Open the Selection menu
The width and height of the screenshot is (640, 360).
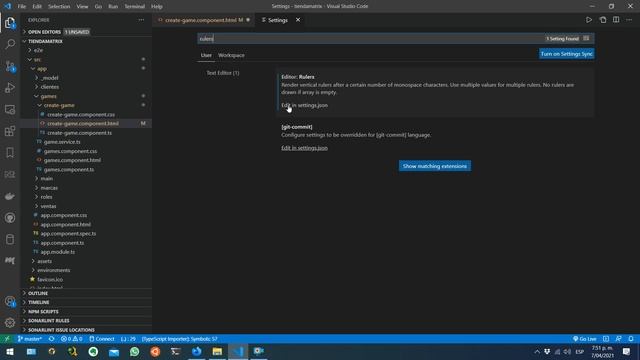59,7
